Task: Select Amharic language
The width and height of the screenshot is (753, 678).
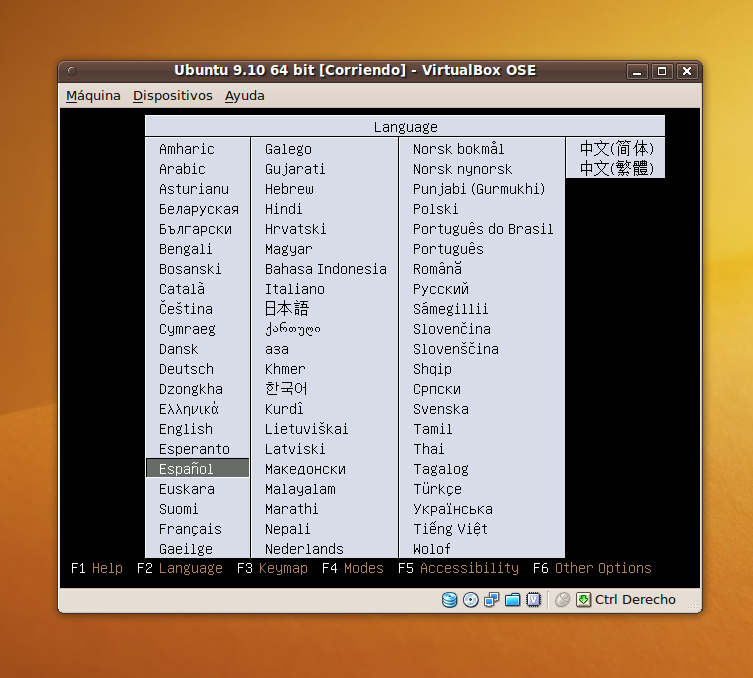Action: tap(186, 149)
